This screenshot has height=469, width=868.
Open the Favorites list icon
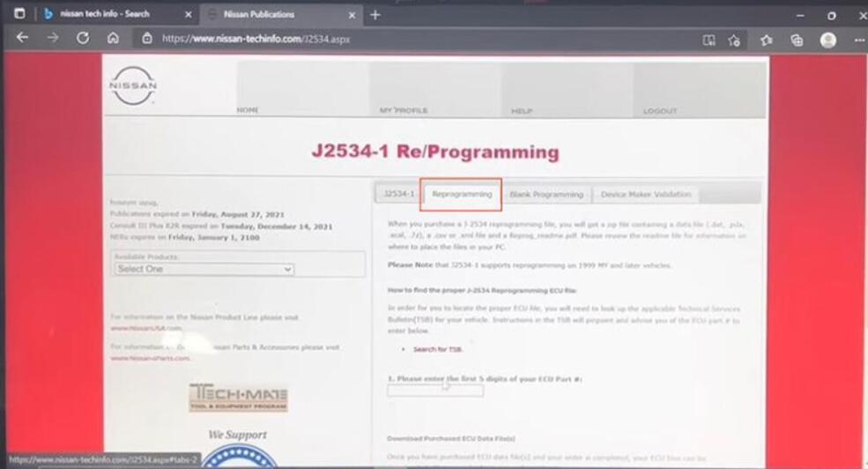tap(766, 40)
